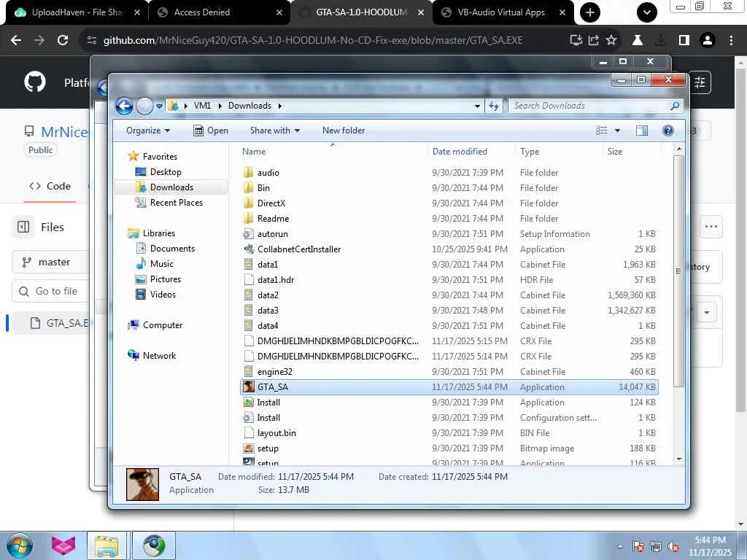Expand the Share with menu

tap(275, 131)
